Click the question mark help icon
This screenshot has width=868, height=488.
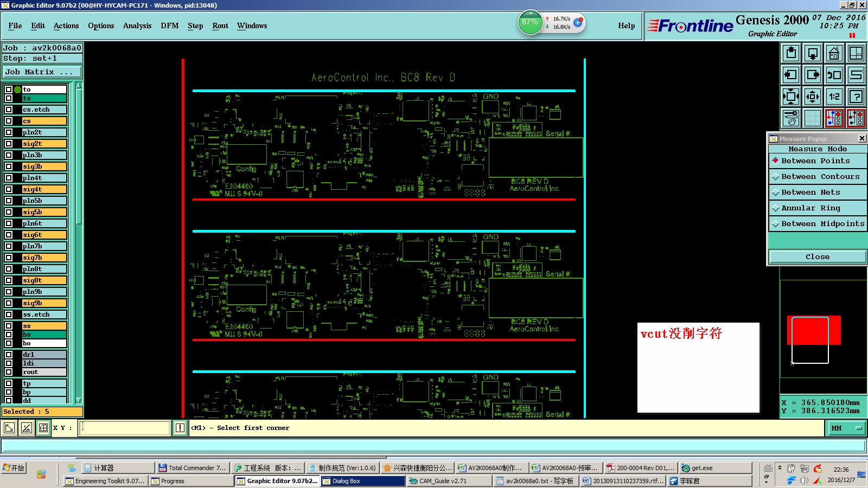[856, 97]
